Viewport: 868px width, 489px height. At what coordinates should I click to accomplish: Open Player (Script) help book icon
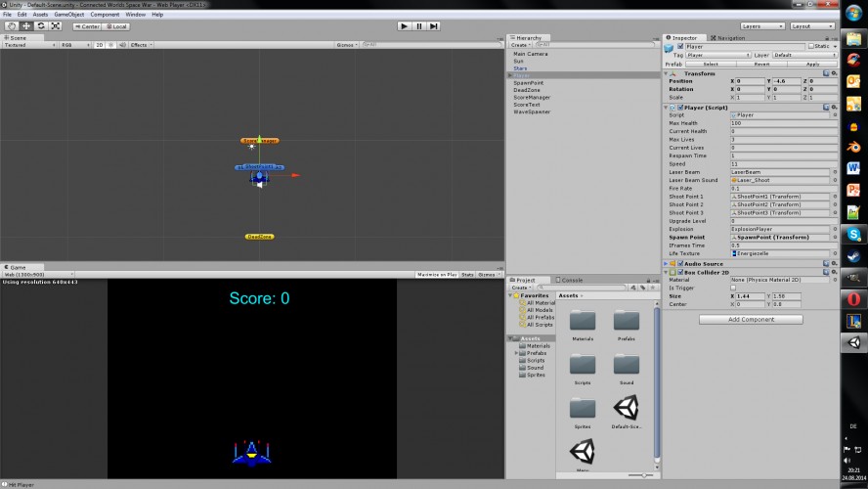[826, 108]
